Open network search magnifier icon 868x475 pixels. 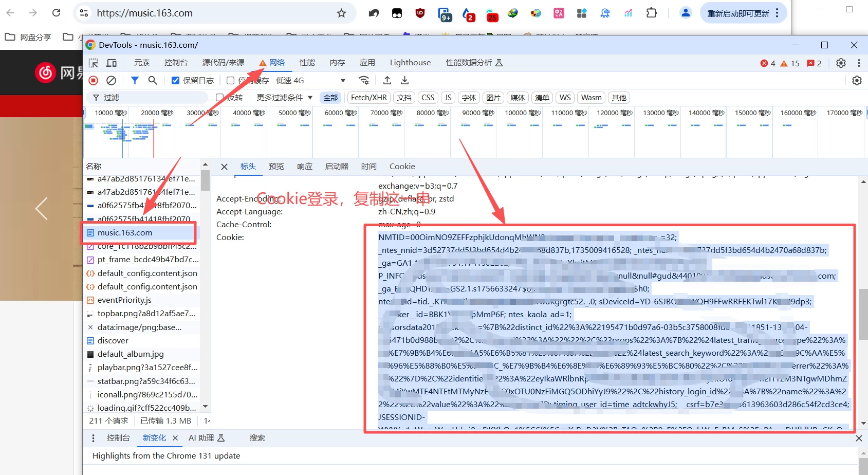pos(153,80)
